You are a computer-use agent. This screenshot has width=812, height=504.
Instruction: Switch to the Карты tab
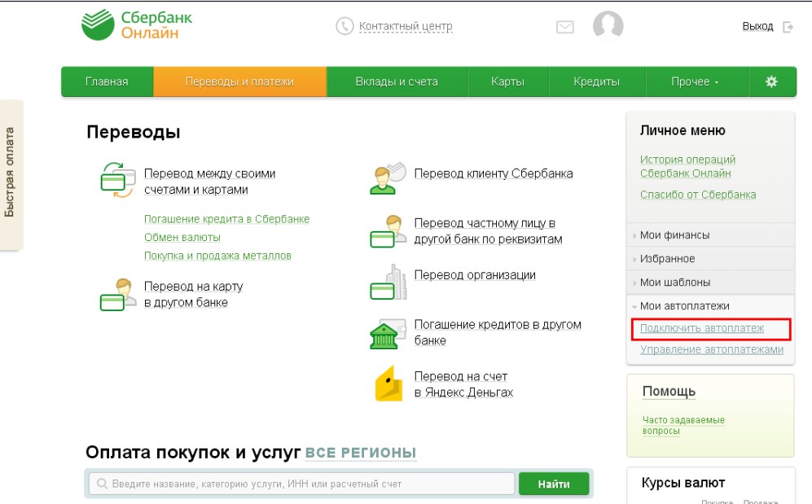[x=507, y=81]
